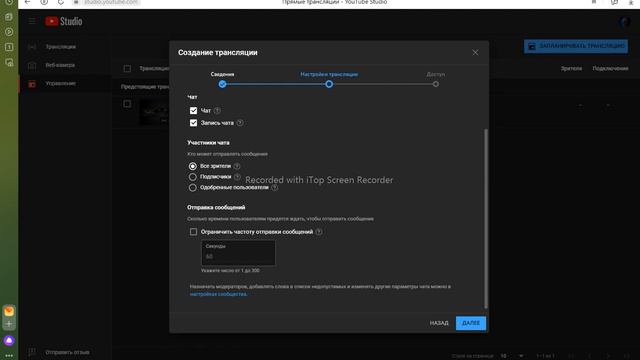640x360 pixels.
Task: Click the webcam icon beside Веб-камера
Action: [x=32, y=65]
